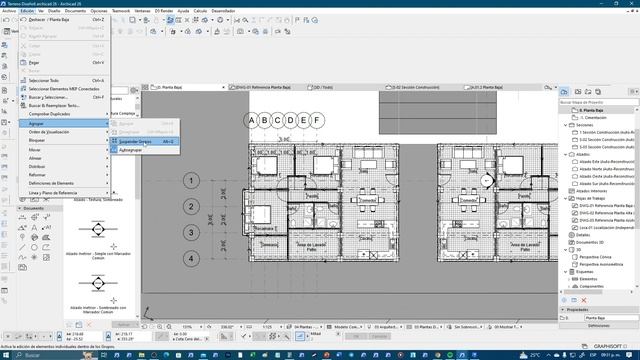Select Pegar from the Edición menu

[x=64, y=62]
